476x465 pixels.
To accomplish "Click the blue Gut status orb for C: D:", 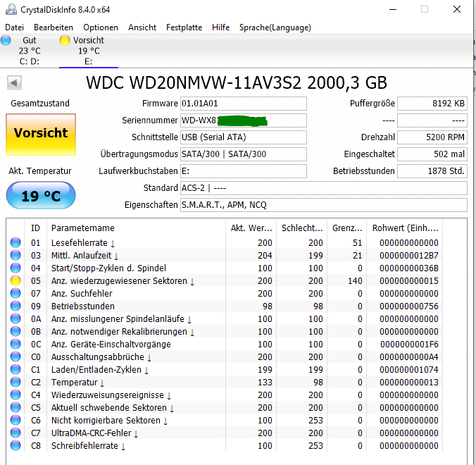I will coord(6,40).
